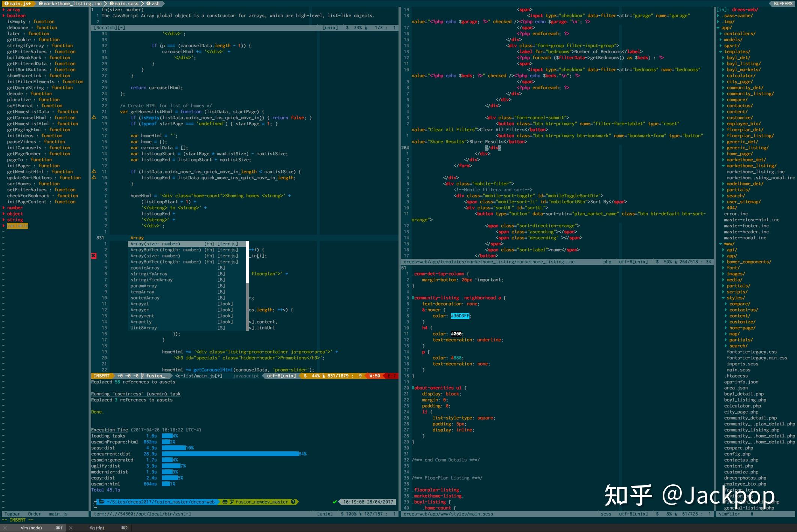Collapse the templates/ directory

[721, 51]
